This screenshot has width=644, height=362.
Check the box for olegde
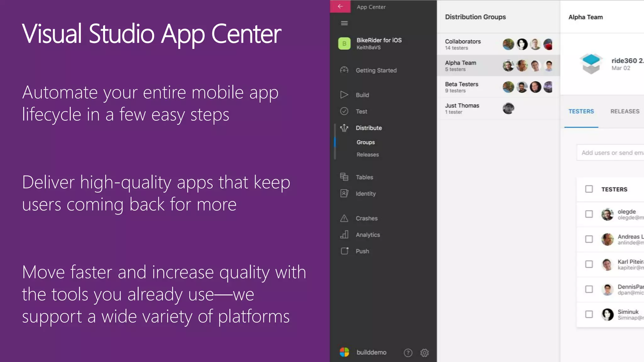pyautogui.click(x=589, y=214)
